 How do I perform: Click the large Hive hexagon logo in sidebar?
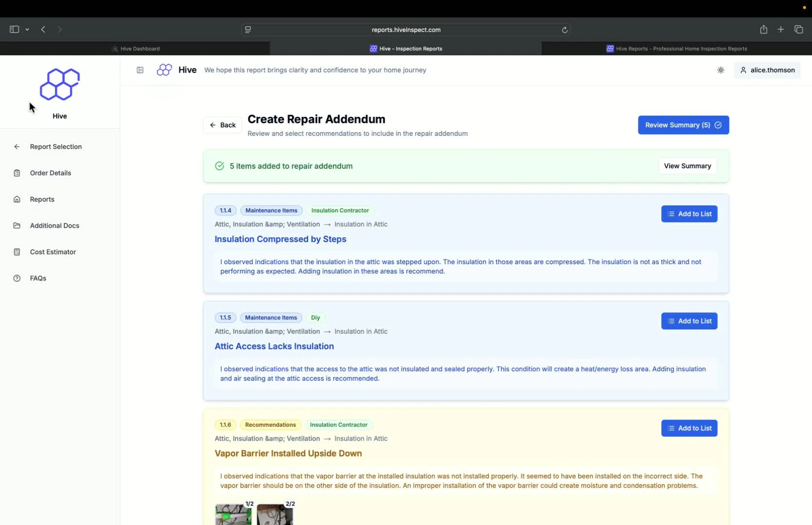[x=60, y=84]
